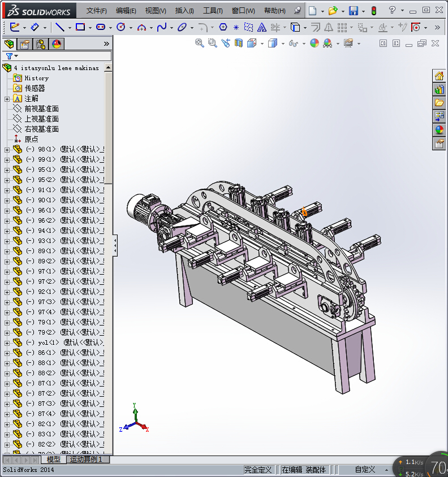Select the 前视基准面 plane in tree

(41, 109)
